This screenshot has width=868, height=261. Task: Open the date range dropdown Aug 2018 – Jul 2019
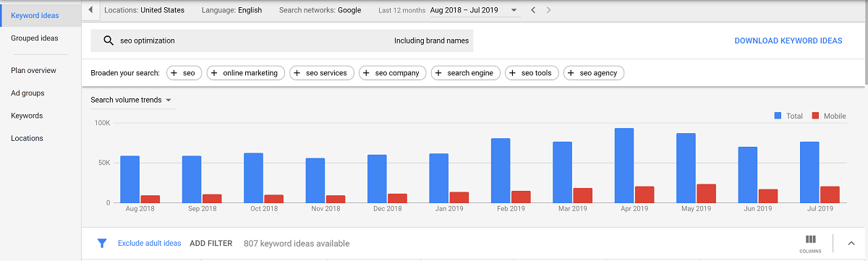click(473, 10)
